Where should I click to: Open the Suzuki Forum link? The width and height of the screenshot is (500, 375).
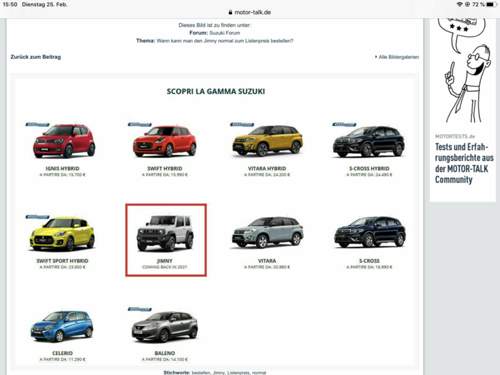tap(225, 33)
